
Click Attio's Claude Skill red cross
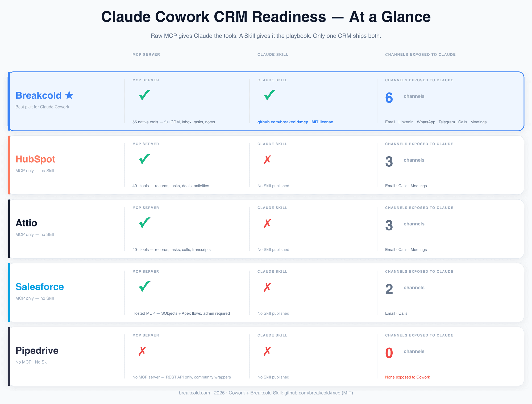click(267, 224)
